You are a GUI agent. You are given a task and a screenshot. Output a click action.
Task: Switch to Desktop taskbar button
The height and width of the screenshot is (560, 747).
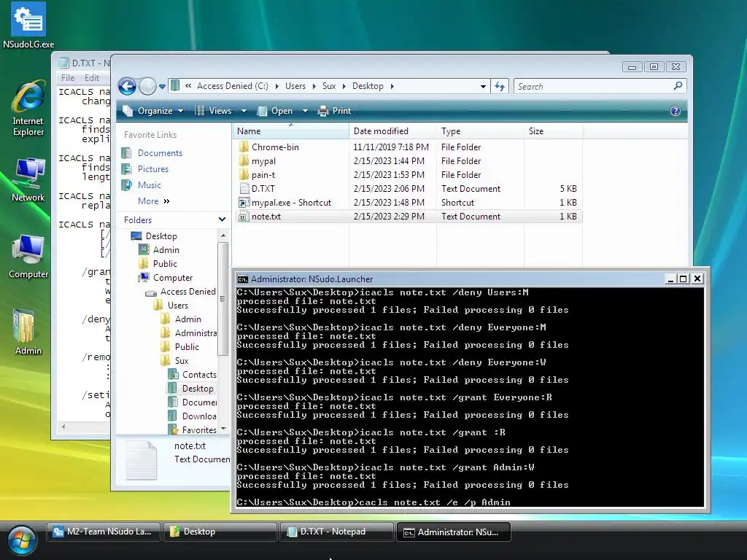pyautogui.click(x=220, y=532)
